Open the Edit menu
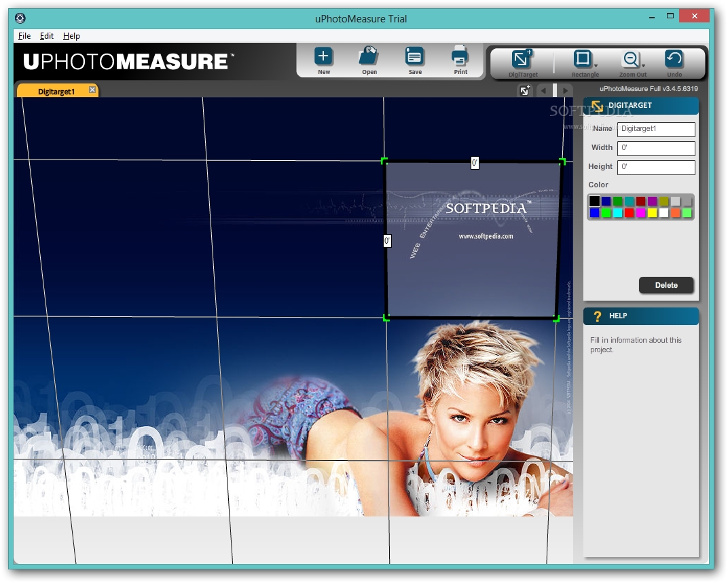728x583 pixels. point(46,36)
